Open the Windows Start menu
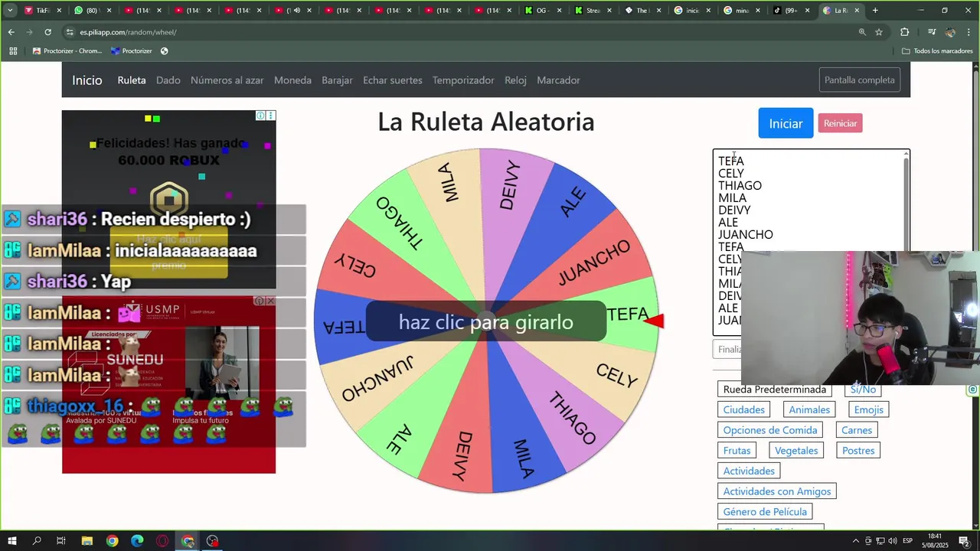Screen dimensions: 980x551 [12, 541]
